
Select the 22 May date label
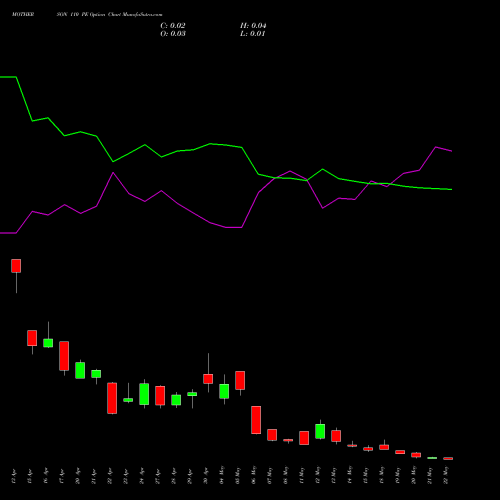445,475
